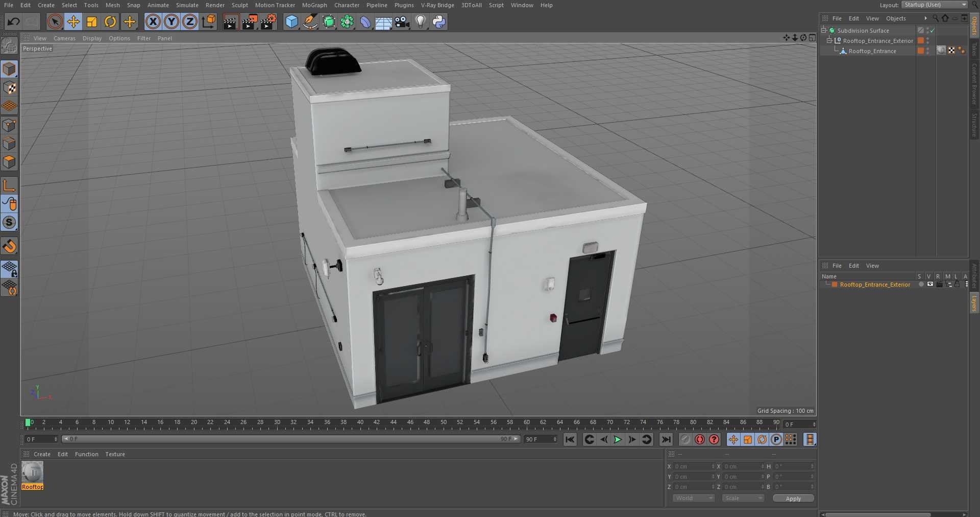Open the Simulate menu
Screen dimensions: 980x517
coord(187,5)
